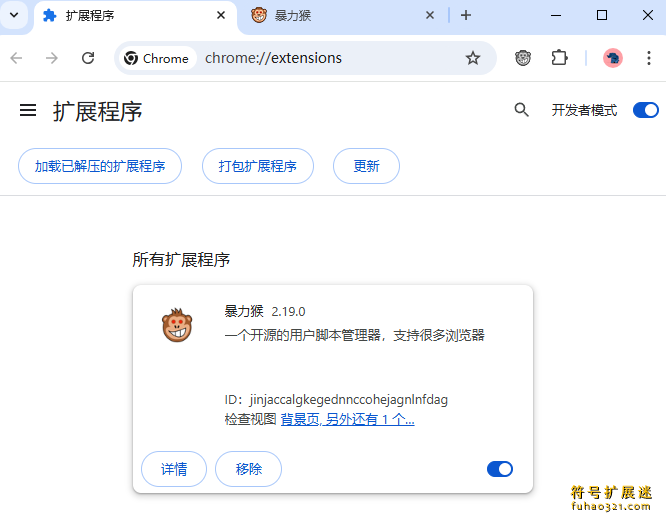666x521 pixels.
Task: Open the Violentmonkey toolbar icon
Action: (523, 58)
